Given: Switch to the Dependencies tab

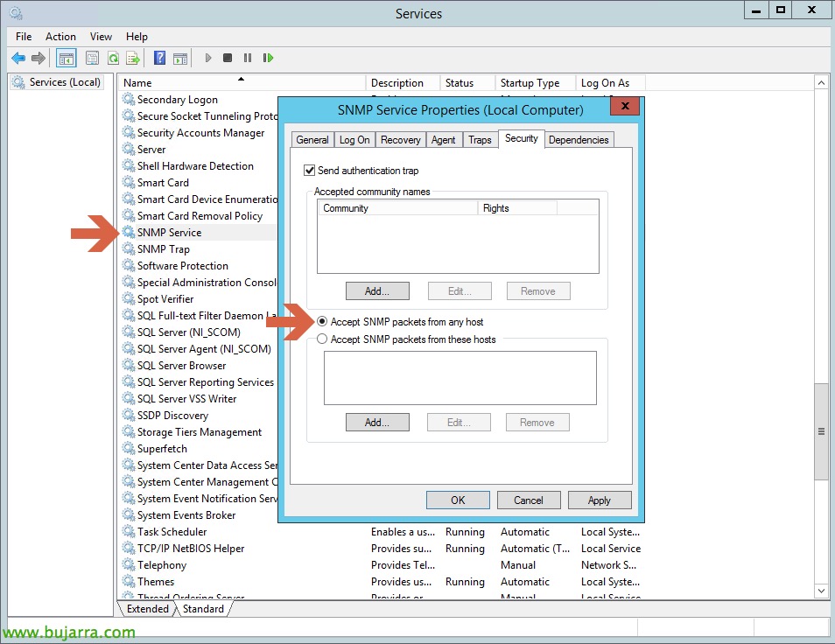Looking at the screenshot, I should [579, 139].
